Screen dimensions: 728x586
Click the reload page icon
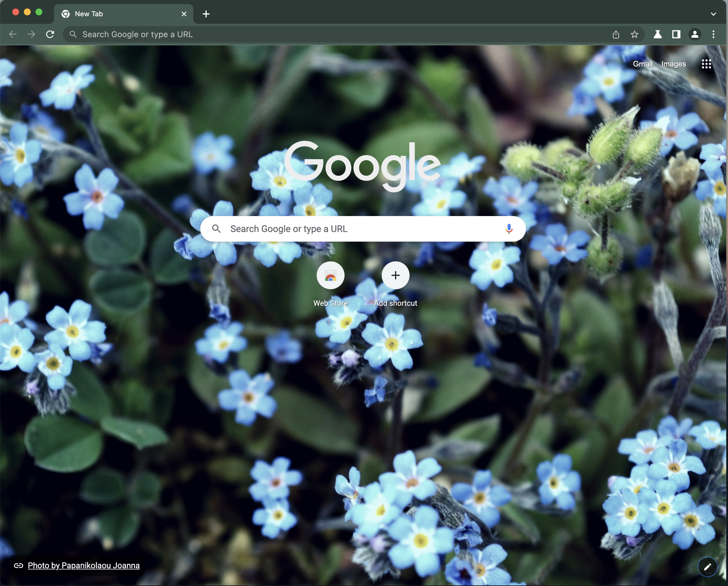pyautogui.click(x=50, y=35)
